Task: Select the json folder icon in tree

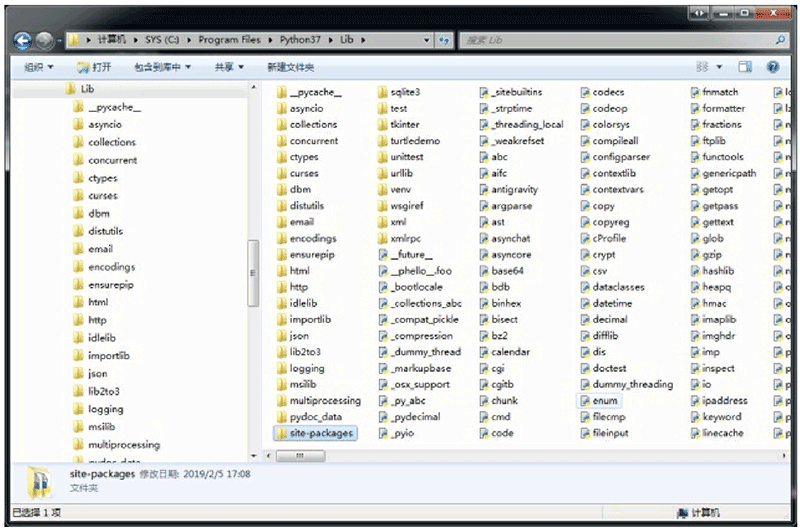Action: 79,373
